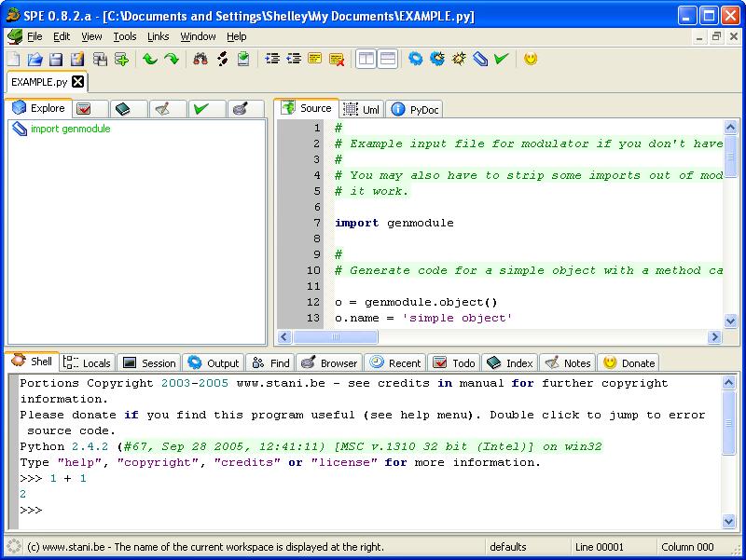This screenshot has width=746, height=560.
Task: Redo with the green right-curved arrow
Action: [x=172, y=59]
